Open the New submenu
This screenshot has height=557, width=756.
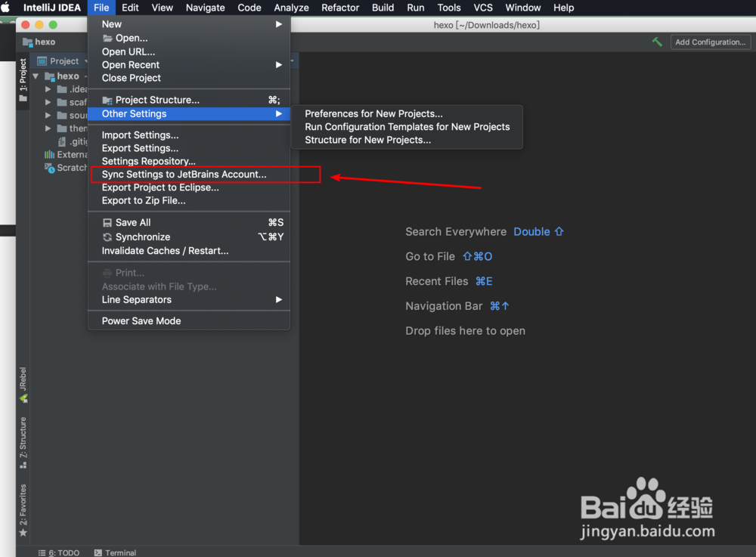click(x=189, y=24)
